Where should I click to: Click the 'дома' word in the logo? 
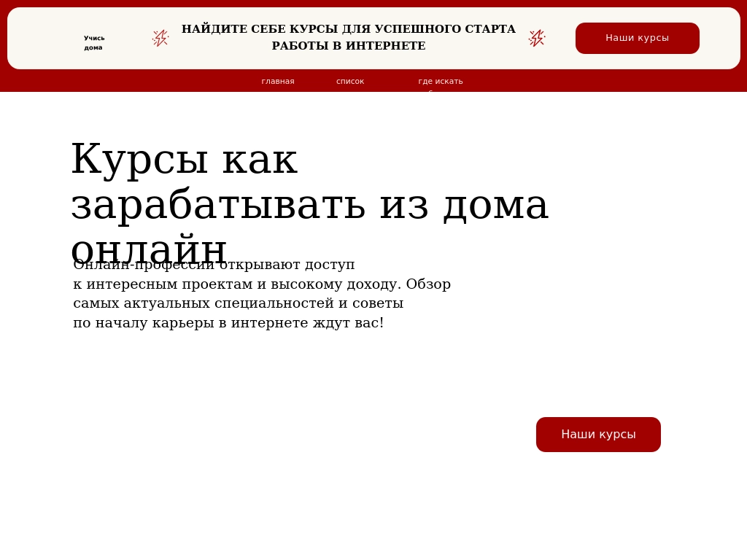[x=94, y=47]
